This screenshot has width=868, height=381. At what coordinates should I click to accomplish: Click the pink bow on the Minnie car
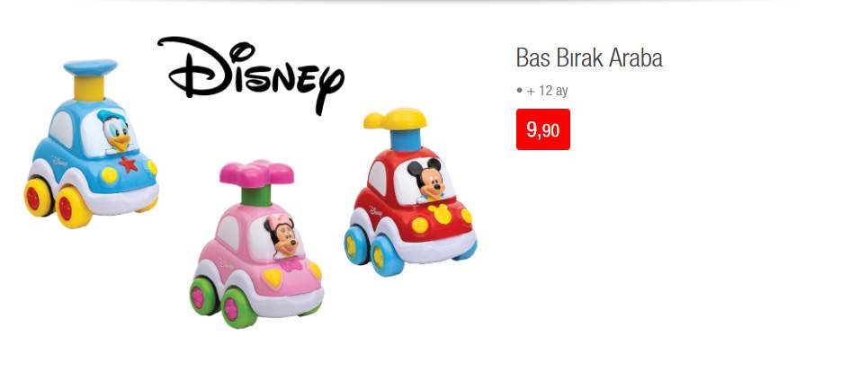click(290, 264)
